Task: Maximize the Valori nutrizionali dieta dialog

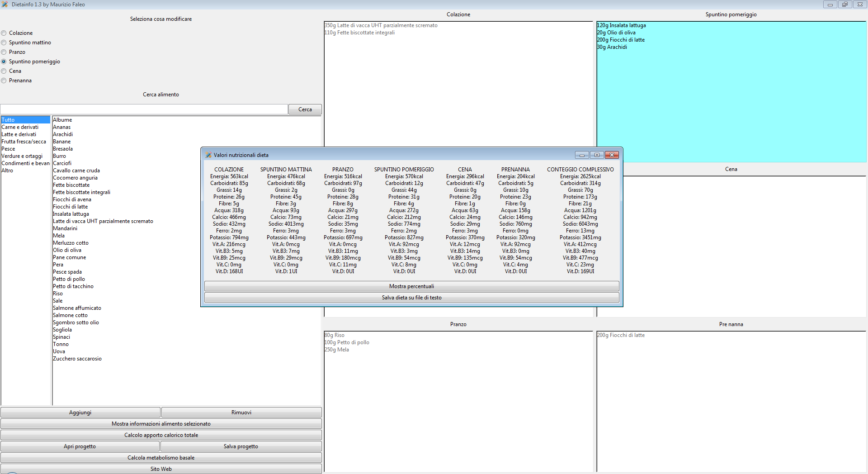Action: 597,155
